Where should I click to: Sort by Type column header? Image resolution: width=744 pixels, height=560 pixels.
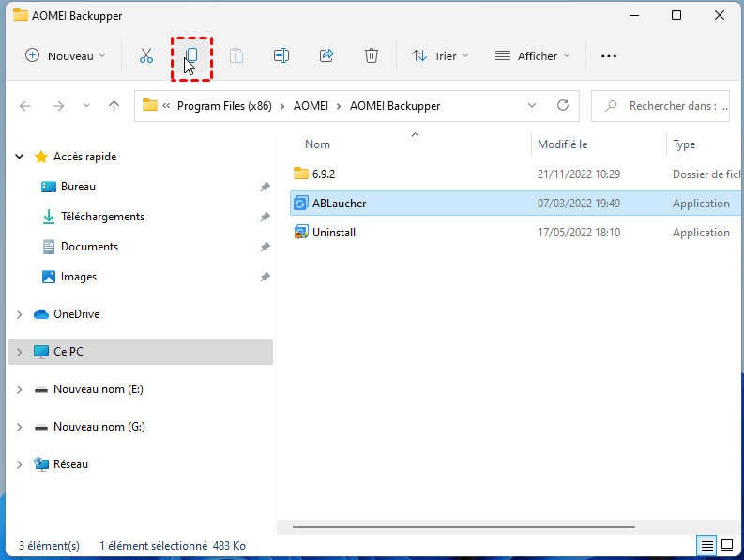pyautogui.click(x=684, y=144)
